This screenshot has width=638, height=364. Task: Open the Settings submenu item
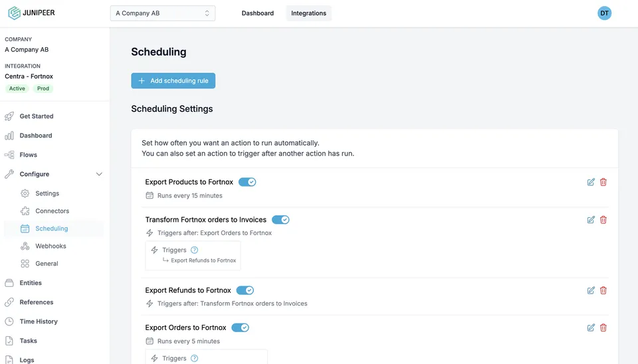click(x=47, y=193)
